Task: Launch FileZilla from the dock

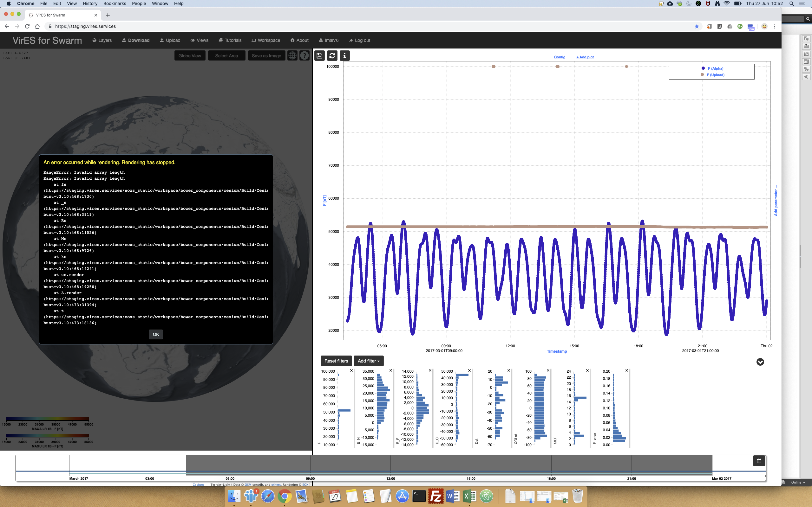Action: click(435, 496)
